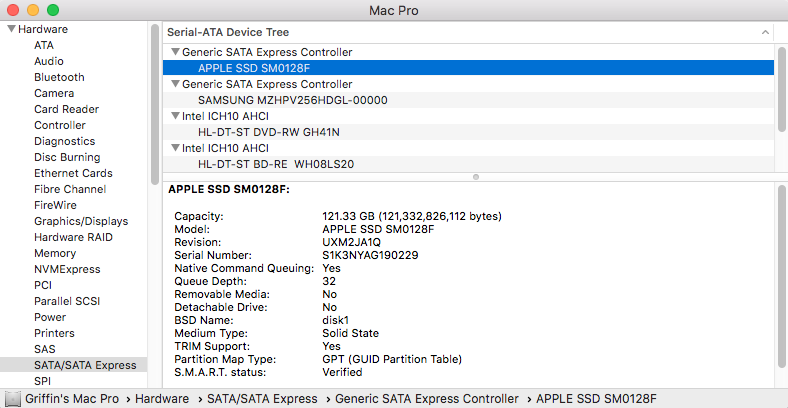Image resolution: width=788 pixels, height=408 pixels.
Task: Click Griffin's Mac Pro in path bar
Action: [72, 399]
